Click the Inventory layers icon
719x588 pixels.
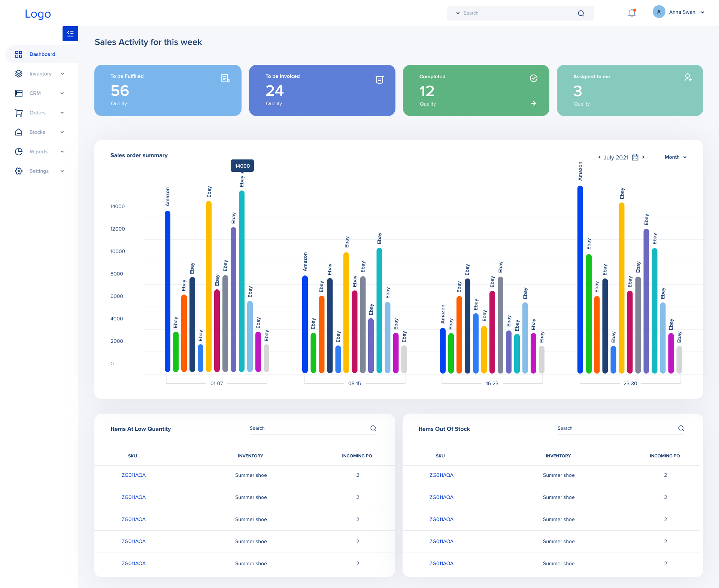(x=19, y=74)
